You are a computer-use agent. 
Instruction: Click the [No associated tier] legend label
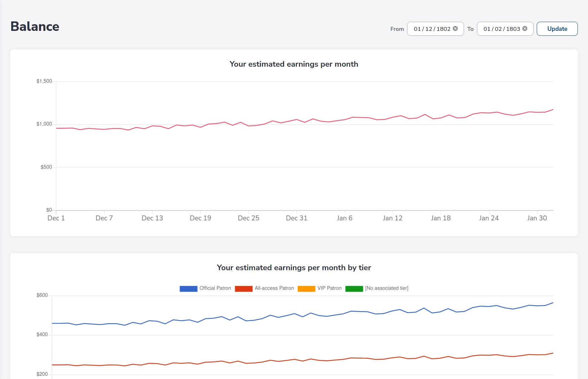[x=387, y=288]
